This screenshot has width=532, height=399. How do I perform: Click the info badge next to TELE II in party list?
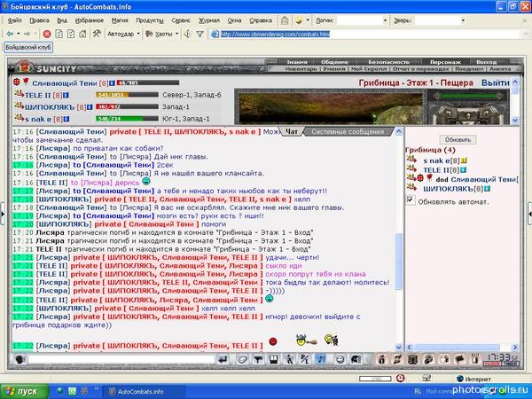click(66, 95)
